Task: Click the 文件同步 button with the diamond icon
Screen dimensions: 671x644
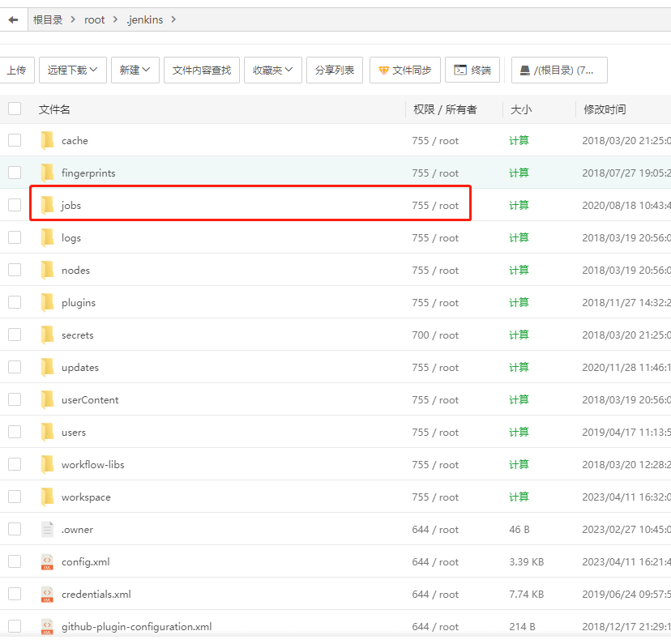Action: point(405,70)
